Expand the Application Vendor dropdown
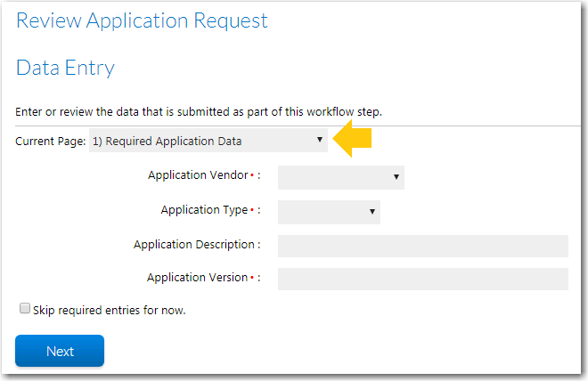 tap(341, 177)
